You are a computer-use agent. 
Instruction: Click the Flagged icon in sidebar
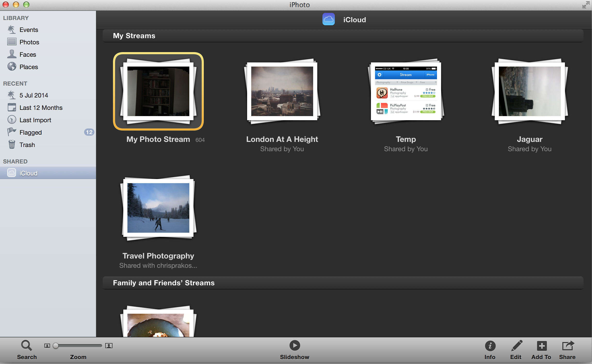[x=12, y=132]
